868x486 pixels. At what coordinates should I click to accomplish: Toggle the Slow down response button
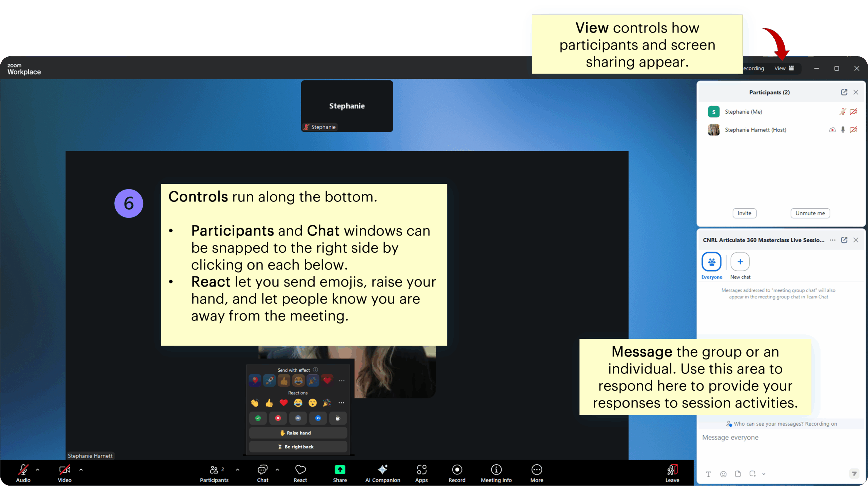tap(298, 418)
